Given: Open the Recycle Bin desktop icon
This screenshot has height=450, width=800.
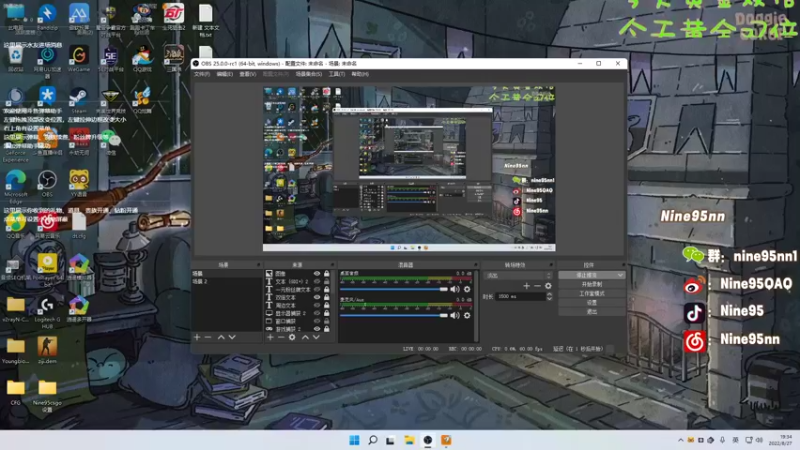Looking at the screenshot, I should pyautogui.click(x=15, y=58).
